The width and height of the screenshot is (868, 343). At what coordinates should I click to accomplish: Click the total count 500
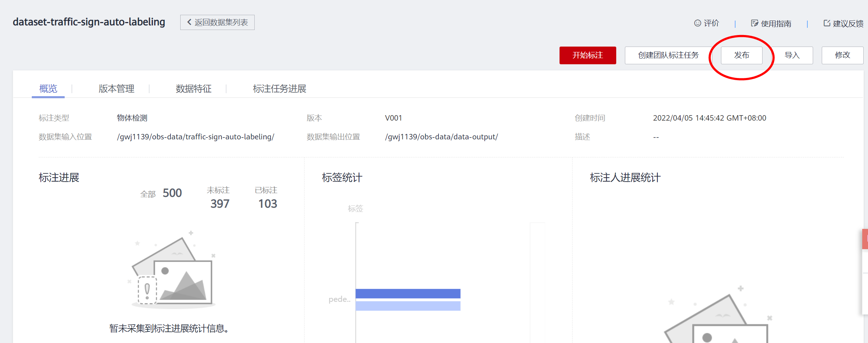(172, 193)
